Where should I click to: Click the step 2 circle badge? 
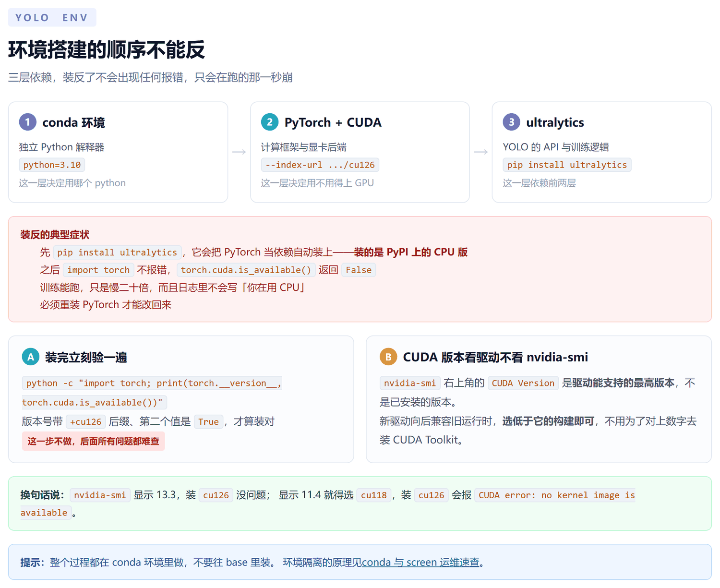tap(270, 122)
